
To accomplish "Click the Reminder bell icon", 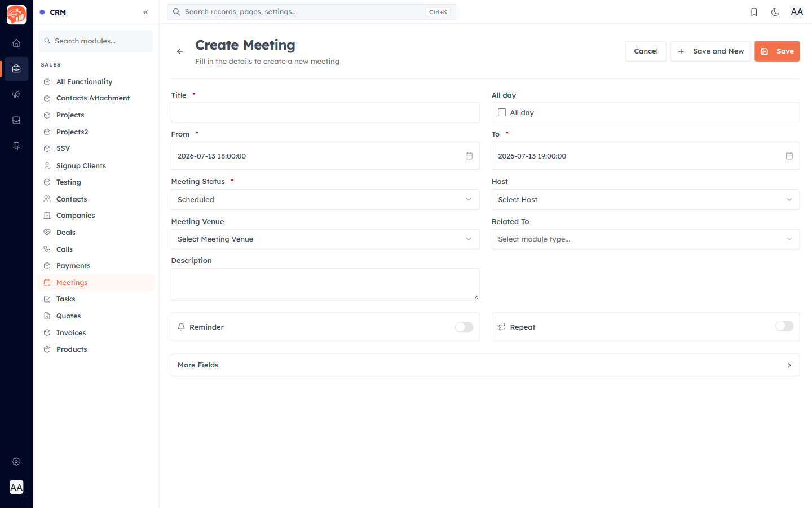I will [182, 327].
